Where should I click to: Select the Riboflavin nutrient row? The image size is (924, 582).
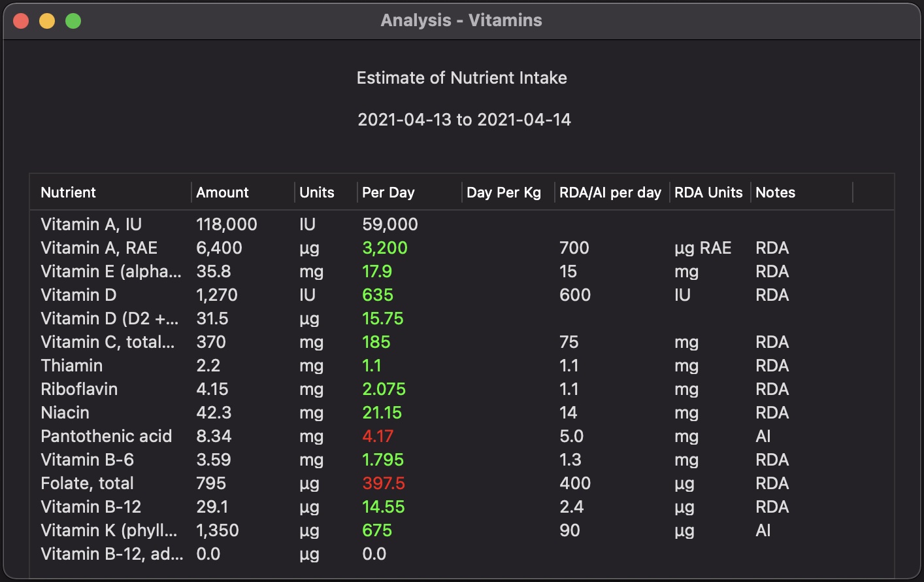tap(79, 389)
